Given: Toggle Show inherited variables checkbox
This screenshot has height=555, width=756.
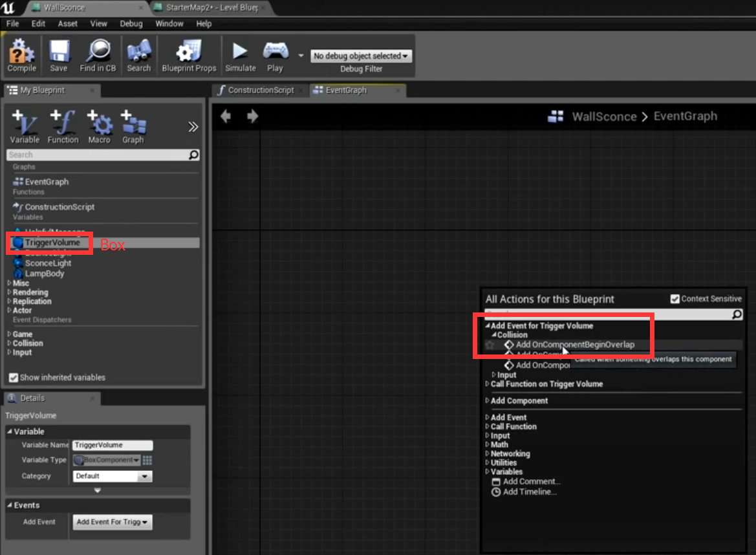Looking at the screenshot, I should tap(14, 378).
